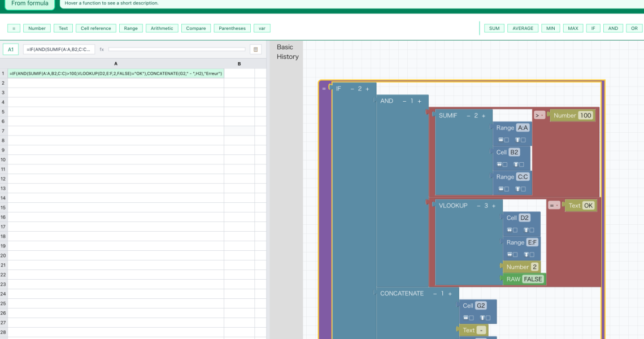This screenshot has width=644, height=339.
Task: Click the AVERAGE function button
Action: 523,28
